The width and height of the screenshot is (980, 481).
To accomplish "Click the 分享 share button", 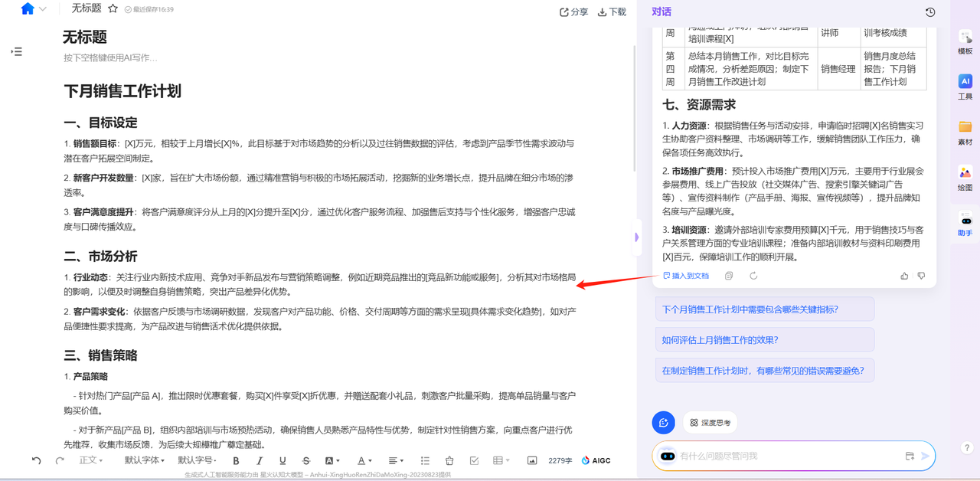I will (574, 11).
